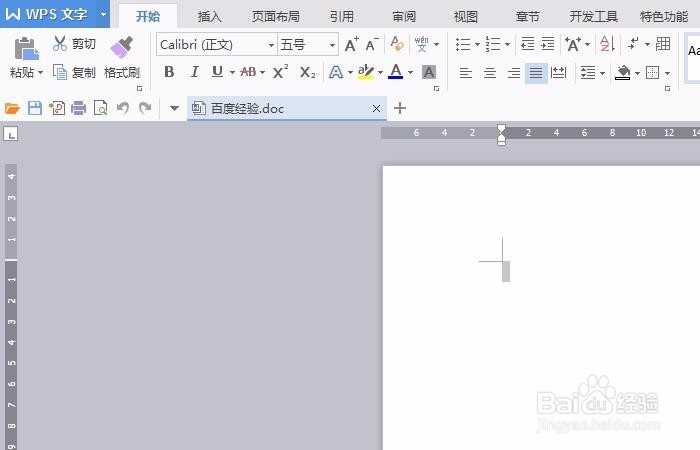Switch to the 页面布局 ribbon tab
Image resolution: width=700 pixels, height=450 pixels.
[275, 17]
